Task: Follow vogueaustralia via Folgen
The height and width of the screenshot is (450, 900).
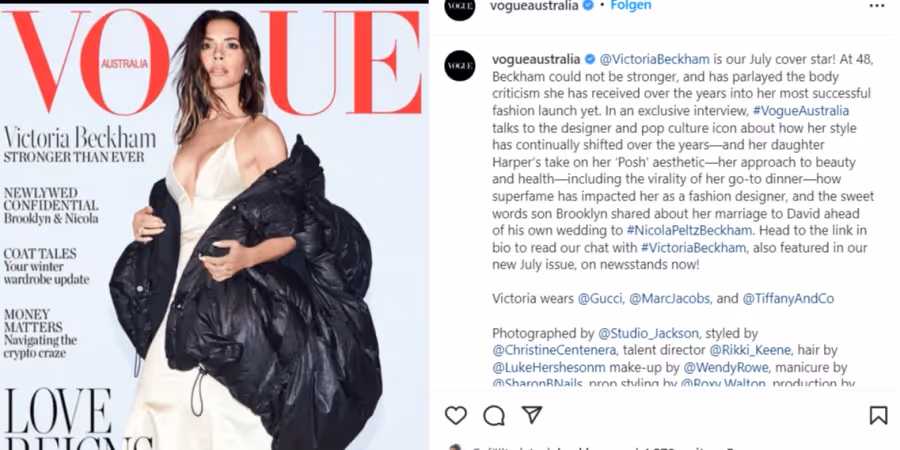Action: [x=631, y=6]
